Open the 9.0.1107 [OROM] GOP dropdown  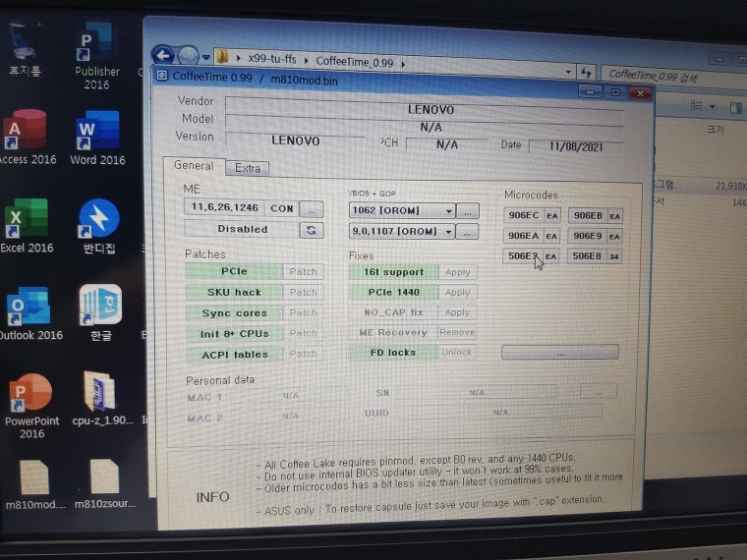401,232
